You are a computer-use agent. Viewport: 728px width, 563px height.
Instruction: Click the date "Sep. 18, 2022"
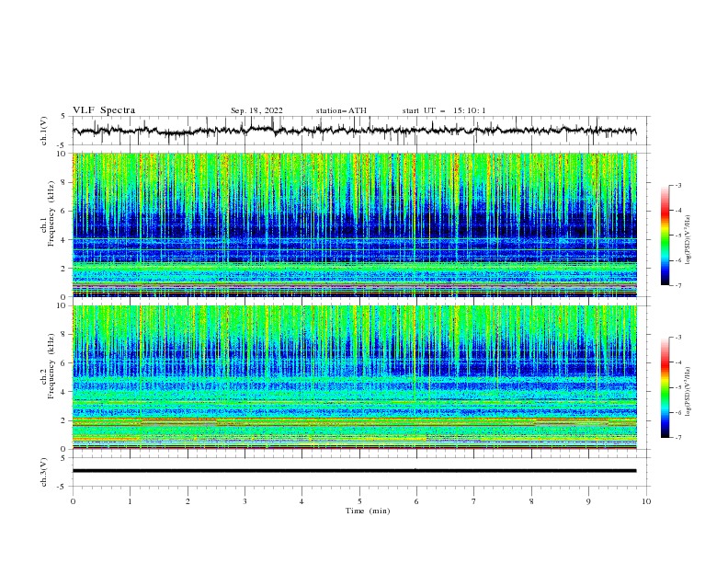[256, 110]
